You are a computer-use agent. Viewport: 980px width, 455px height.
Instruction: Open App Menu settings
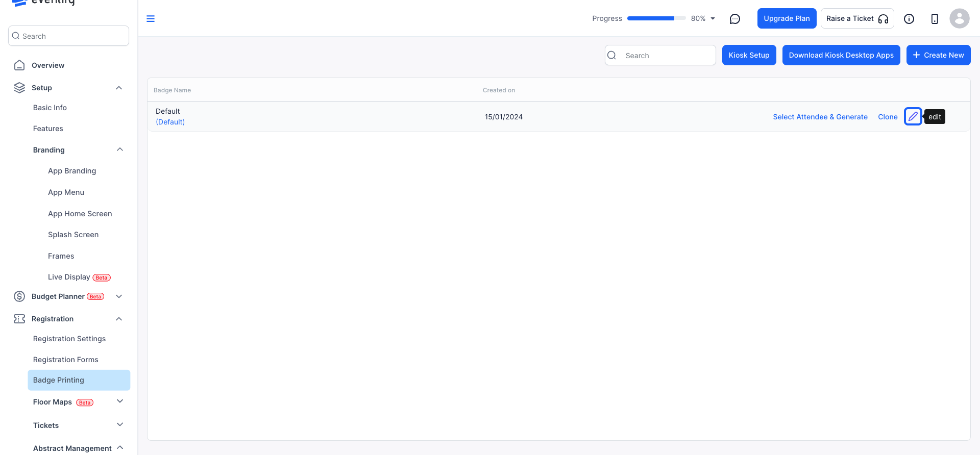(x=66, y=192)
